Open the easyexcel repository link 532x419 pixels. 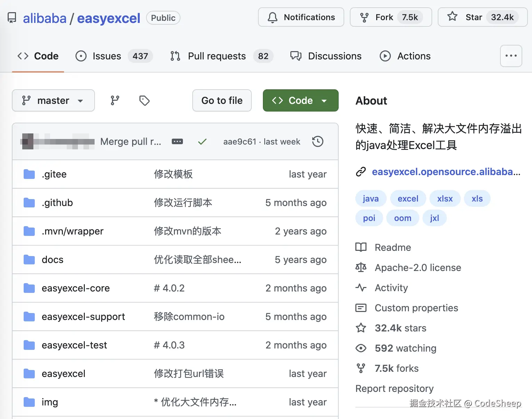108,18
